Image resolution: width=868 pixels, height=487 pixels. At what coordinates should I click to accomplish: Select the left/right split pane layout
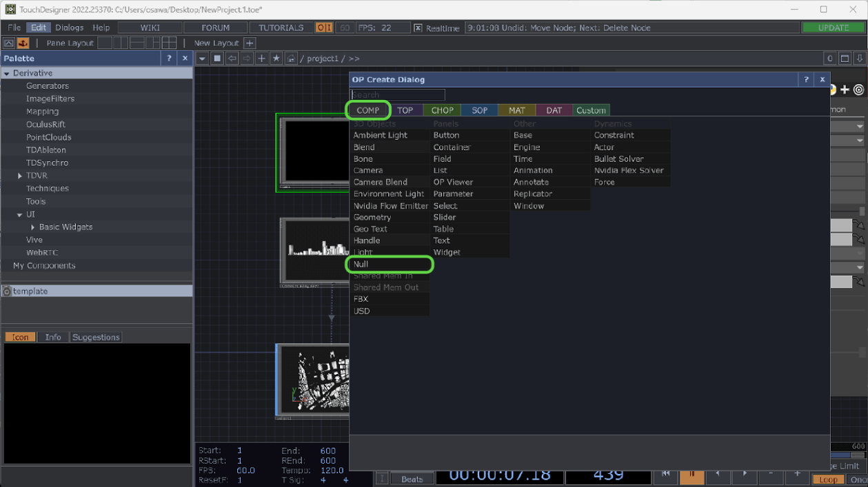121,43
